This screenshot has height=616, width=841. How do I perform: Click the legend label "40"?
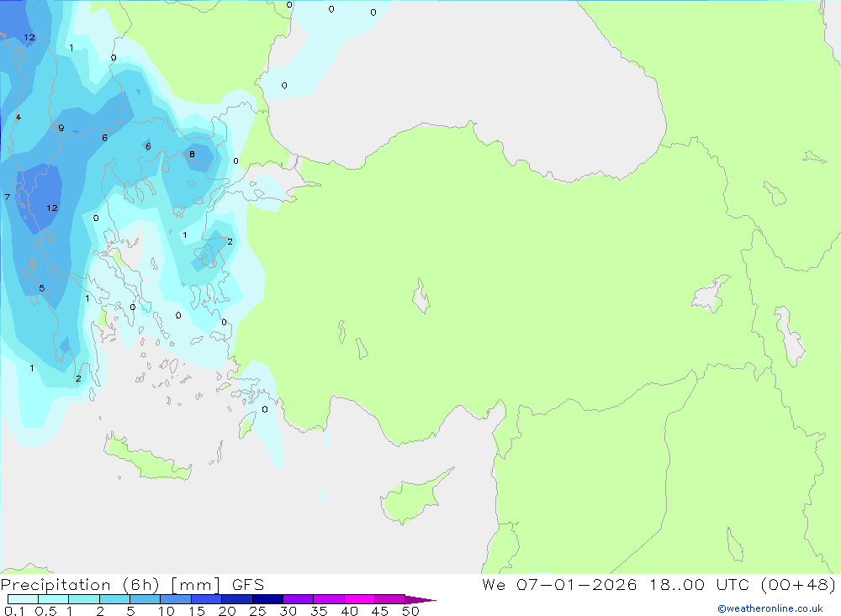coord(349,611)
